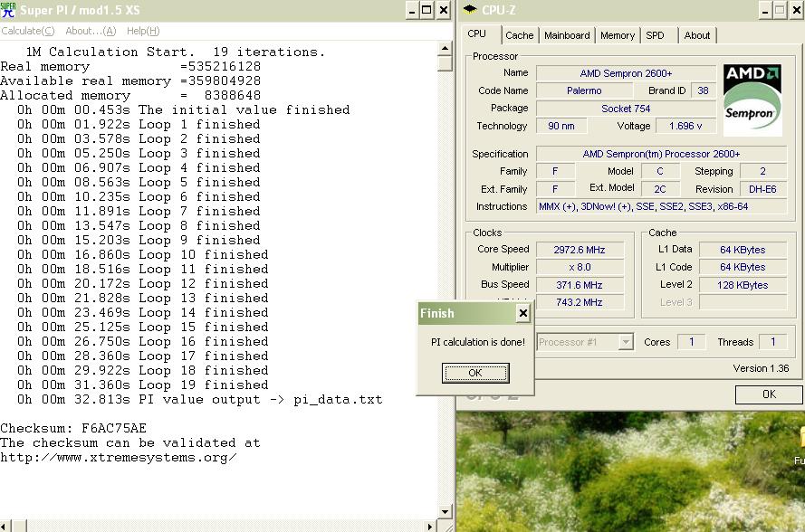The height and width of the screenshot is (532, 805).
Task: Close the Super PI window
Action: (444, 10)
